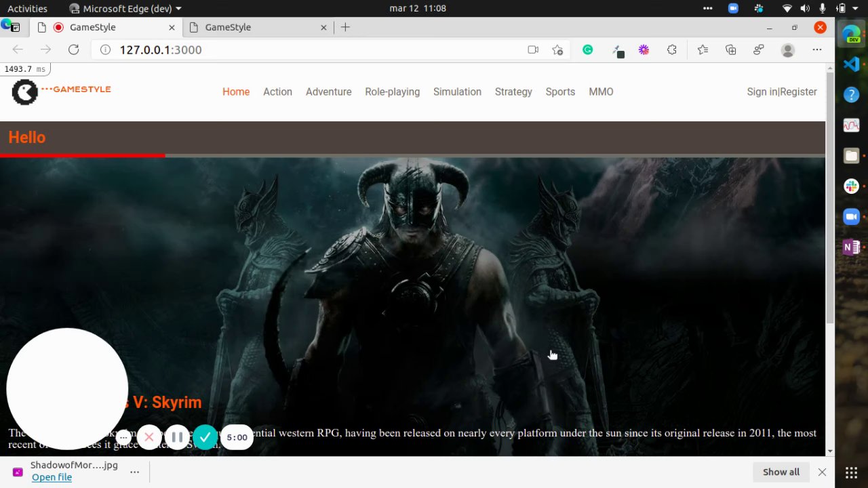Click the scrollbar down arrow
This screenshot has width=868, height=488.
point(830,451)
